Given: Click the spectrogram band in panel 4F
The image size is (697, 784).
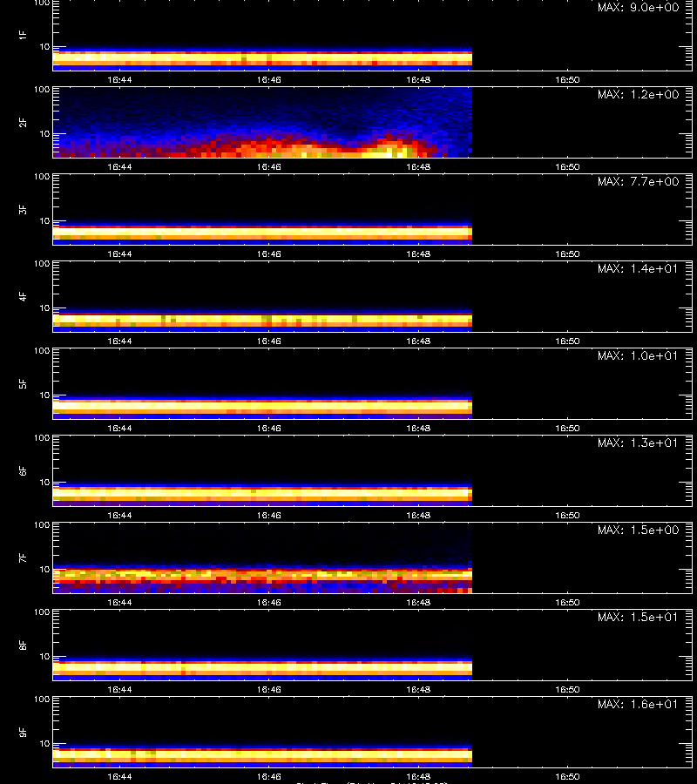Looking at the screenshot, I should tap(262, 321).
